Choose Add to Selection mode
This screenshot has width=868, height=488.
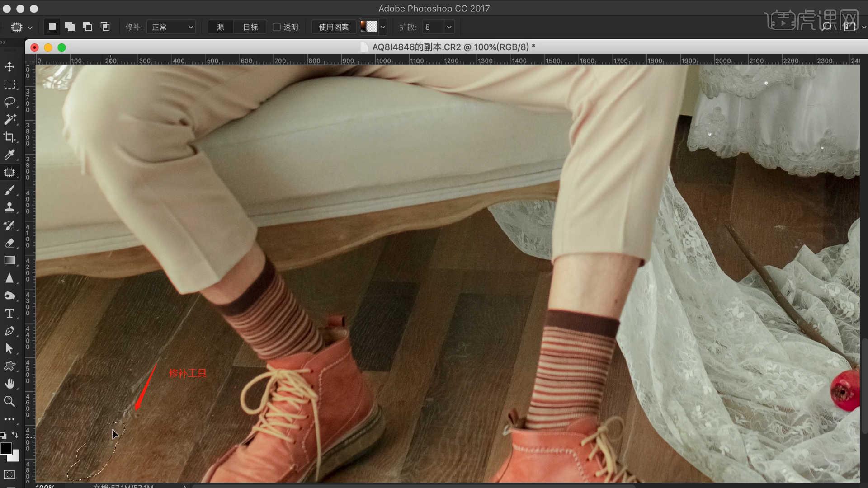tap(70, 27)
